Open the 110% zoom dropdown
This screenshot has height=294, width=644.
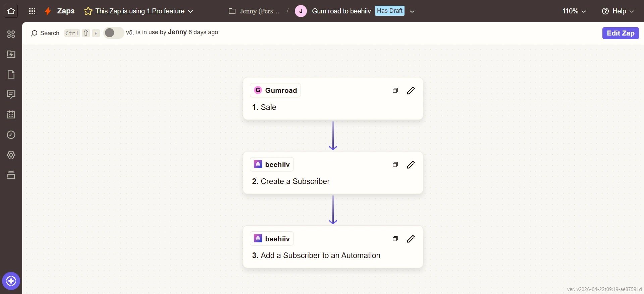(x=574, y=11)
